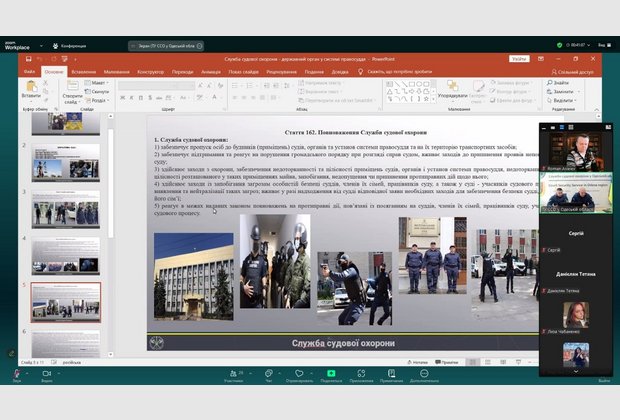The width and height of the screenshot is (620, 420).
Task: Toggle the Zoom video camera
Action: tap(46, 373)
